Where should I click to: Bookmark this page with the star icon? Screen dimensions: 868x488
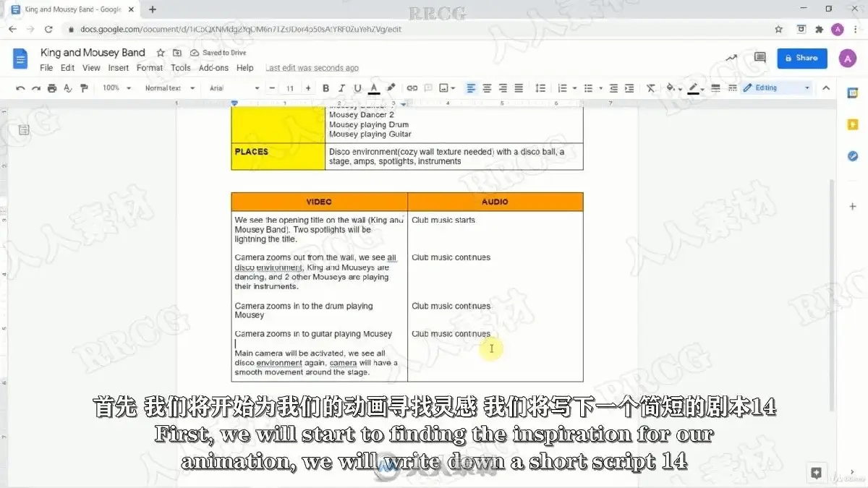(779, 30)
